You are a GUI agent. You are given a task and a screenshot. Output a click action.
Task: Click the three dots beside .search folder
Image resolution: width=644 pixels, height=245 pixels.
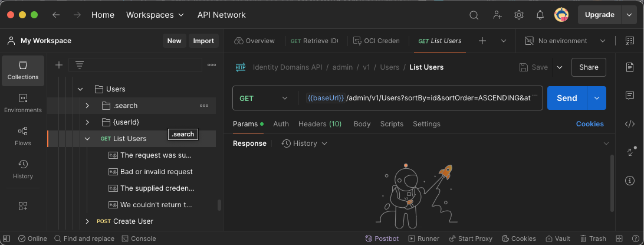coord(203,106)
